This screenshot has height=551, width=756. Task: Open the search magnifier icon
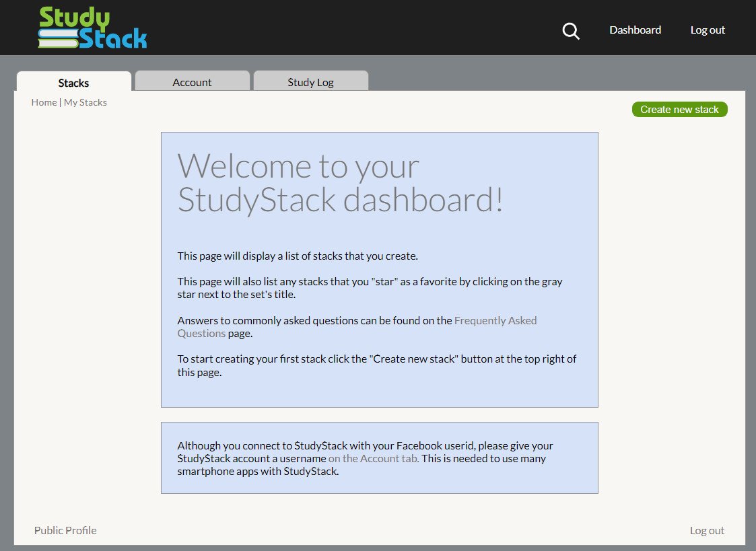[571, 31]
